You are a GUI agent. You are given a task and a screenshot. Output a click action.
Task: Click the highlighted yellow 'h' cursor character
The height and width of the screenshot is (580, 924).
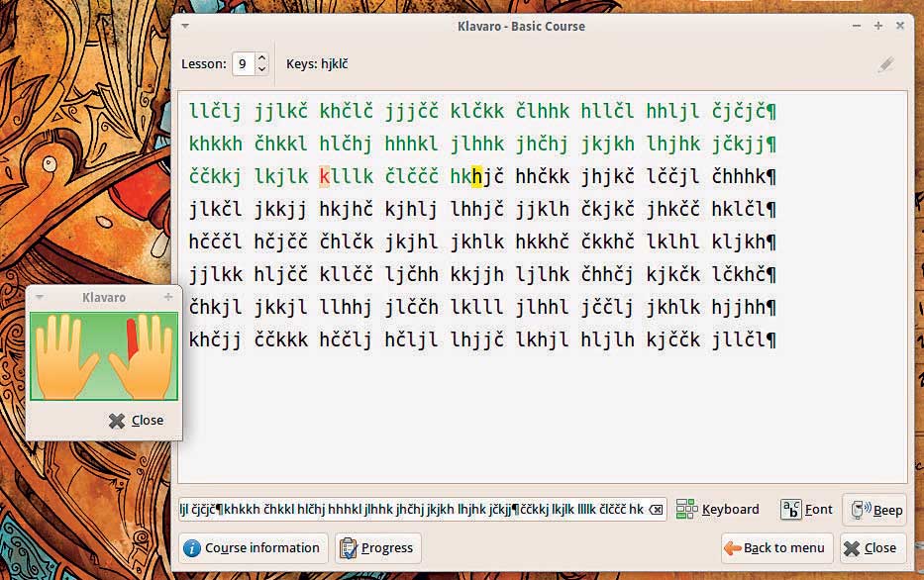[476, 176]
